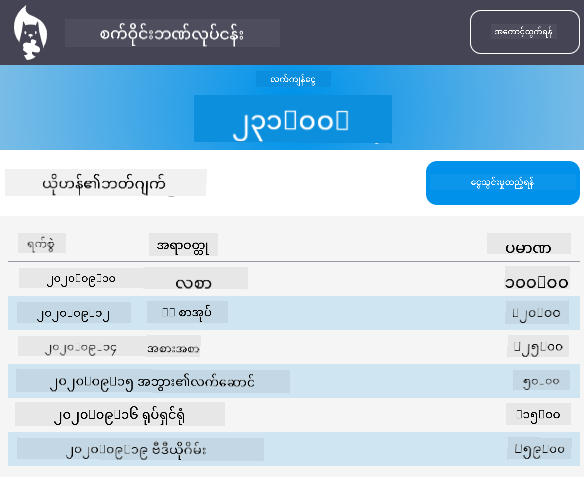Click the amount cell of video game row

pos(539,449)
